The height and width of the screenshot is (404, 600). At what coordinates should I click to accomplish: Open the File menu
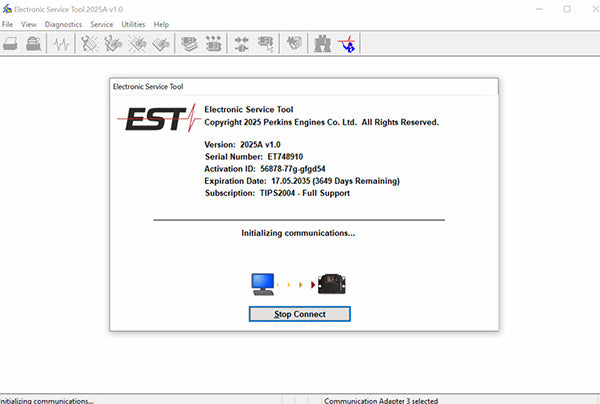click(8, 24)
